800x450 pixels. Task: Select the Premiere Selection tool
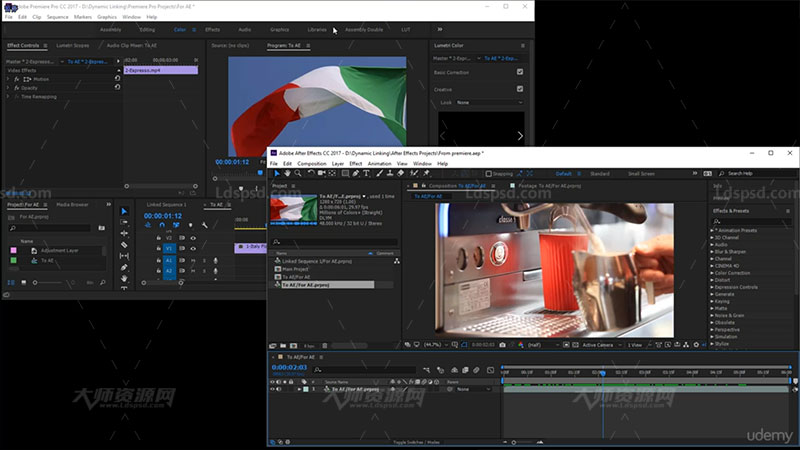pyautogui.click(x=124, y=211)
